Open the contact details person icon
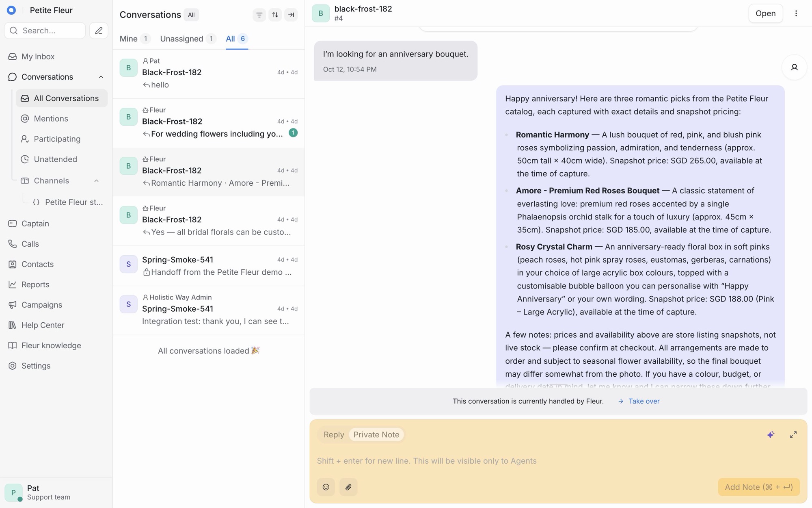This screenshot has width=812, height=508. pyautogui.click(x=794, y=67)
